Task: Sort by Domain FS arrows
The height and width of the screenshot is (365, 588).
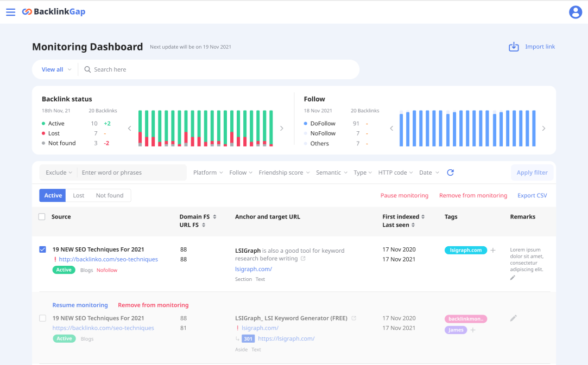Action: 214,216
